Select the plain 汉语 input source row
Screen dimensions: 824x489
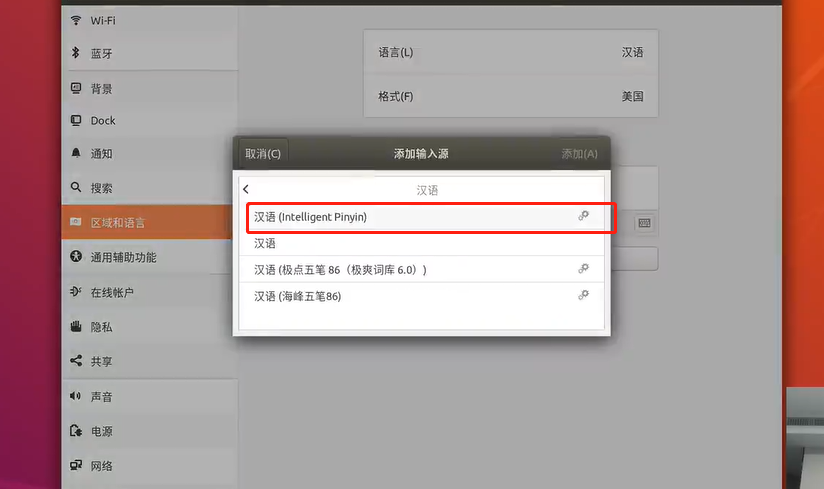(421, 243)
